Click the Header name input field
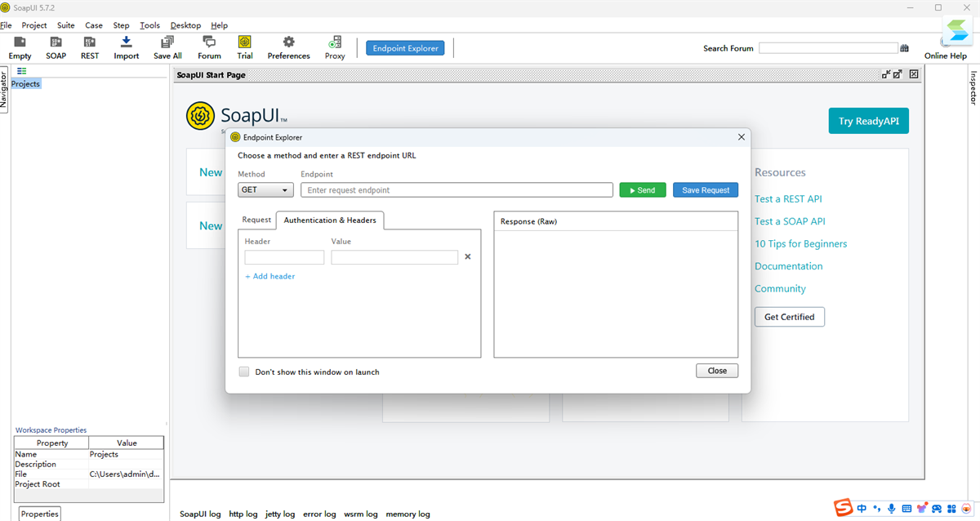 [284, 257]
